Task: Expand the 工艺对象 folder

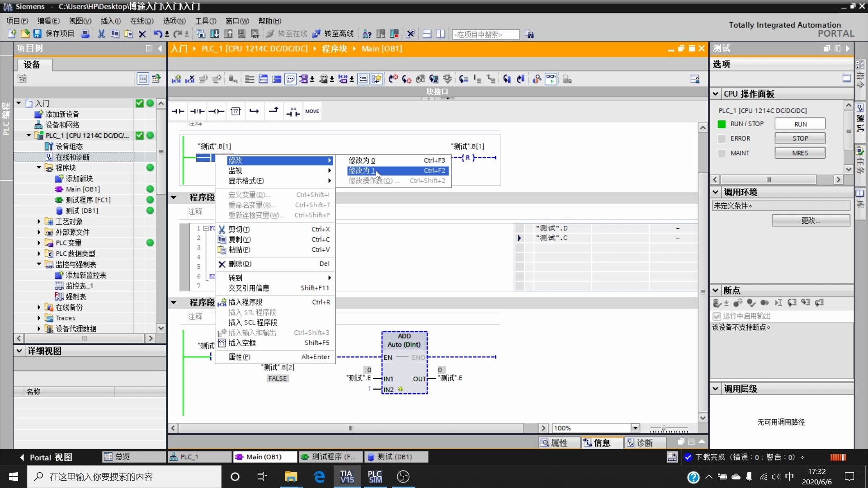Action: [x=39, y=221]
